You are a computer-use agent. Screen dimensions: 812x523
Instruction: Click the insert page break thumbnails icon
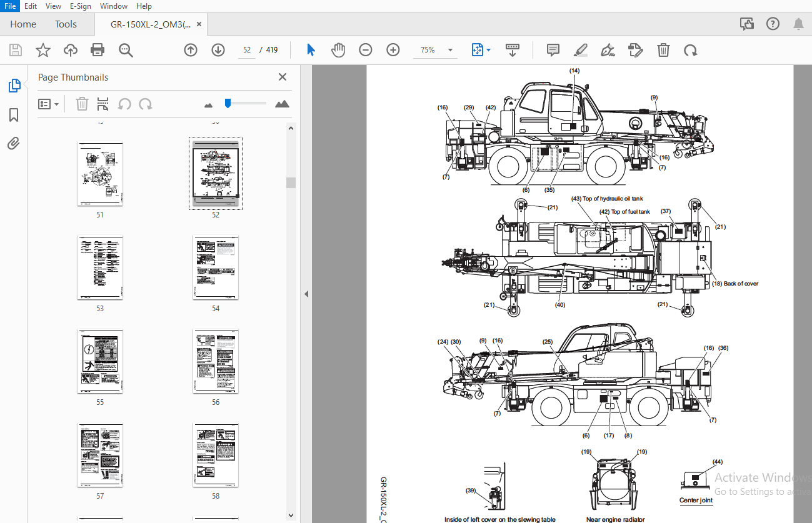tap(103, 104)
